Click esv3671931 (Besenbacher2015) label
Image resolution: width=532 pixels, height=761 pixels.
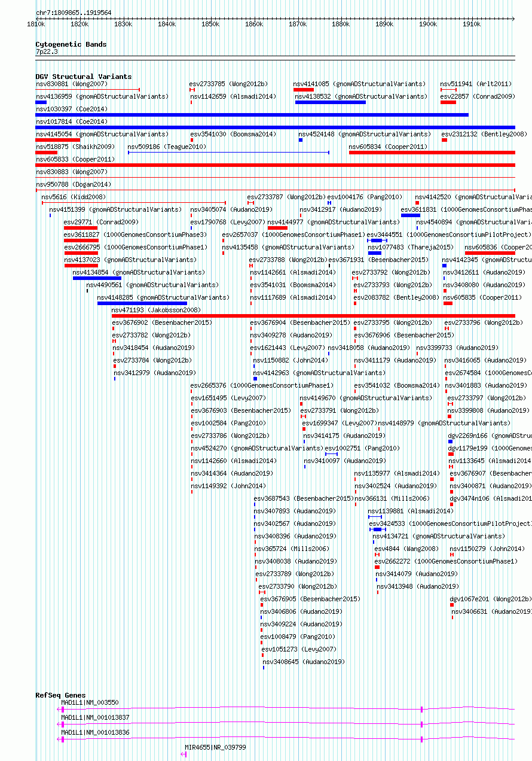(378, 260)
